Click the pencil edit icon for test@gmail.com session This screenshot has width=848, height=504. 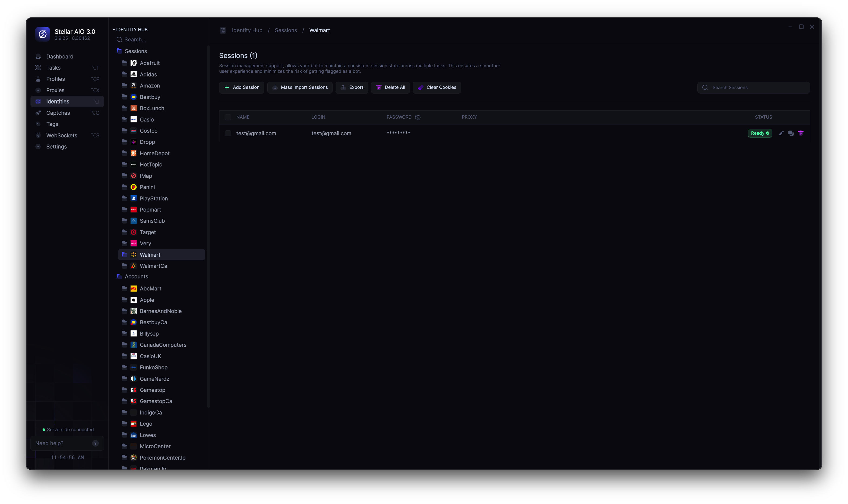(x=781, y=133)
